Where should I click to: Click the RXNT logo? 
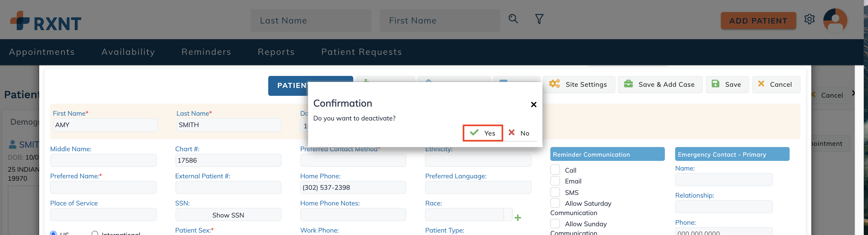tap(46, 21)
